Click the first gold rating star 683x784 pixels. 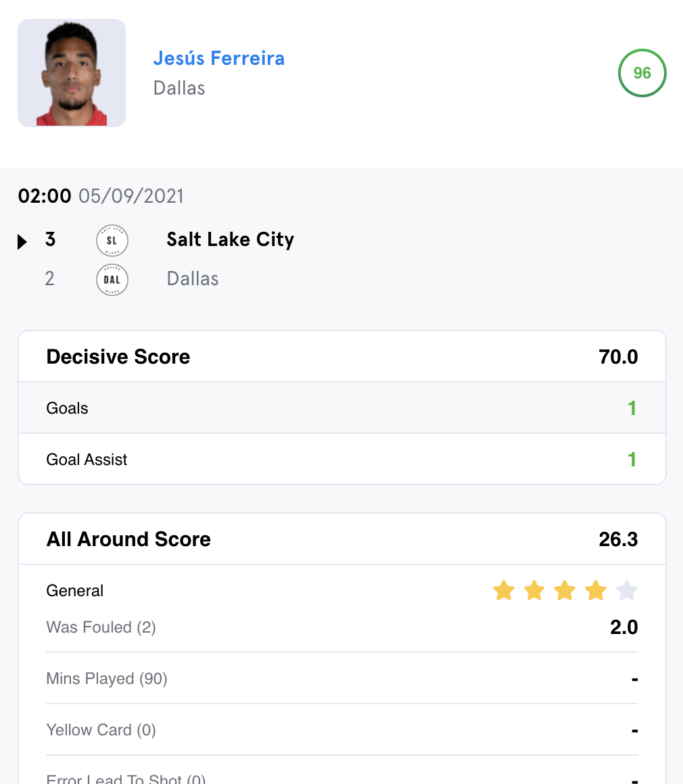point(504,591)
